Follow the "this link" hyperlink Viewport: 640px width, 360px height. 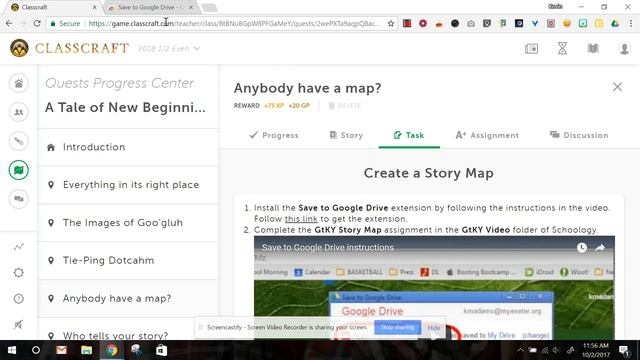tap(301, 219)
